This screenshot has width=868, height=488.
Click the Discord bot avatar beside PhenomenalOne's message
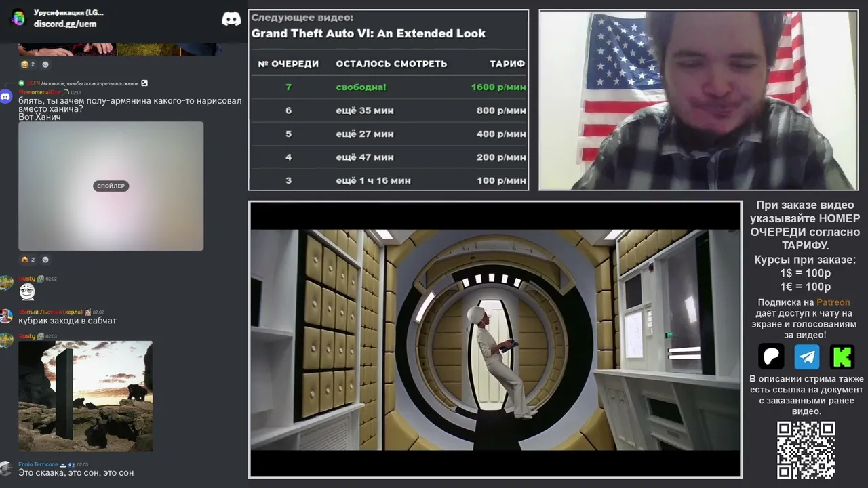(x=6, y=96)
